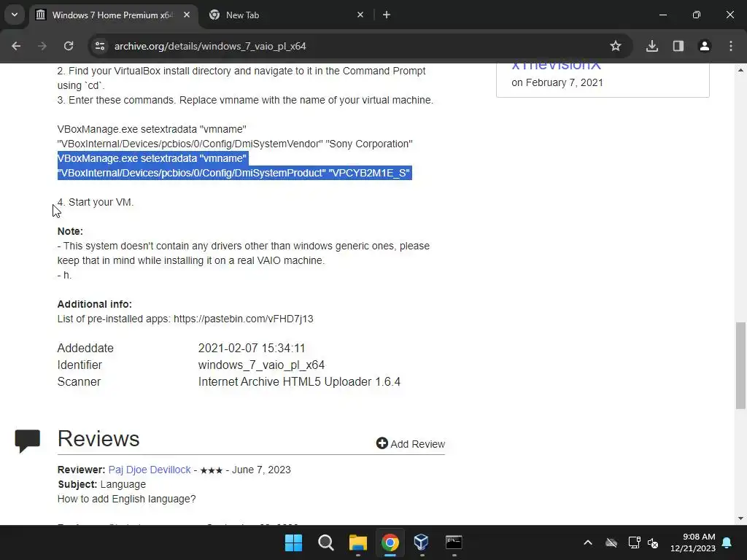Image resolution: width=747 pixels, height=560 pixels.
Task: Open the notifications bell icon
Action: [x=727, y=542]
